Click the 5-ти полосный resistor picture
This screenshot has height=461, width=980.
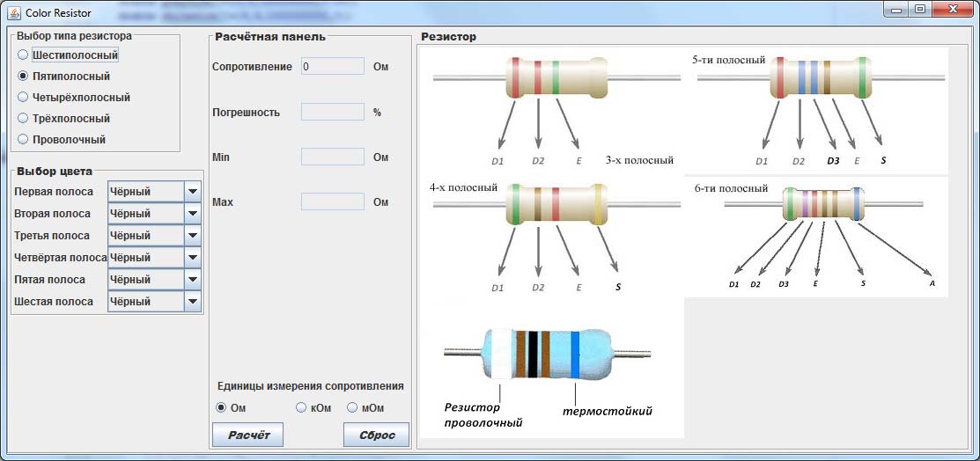(821, 78)
